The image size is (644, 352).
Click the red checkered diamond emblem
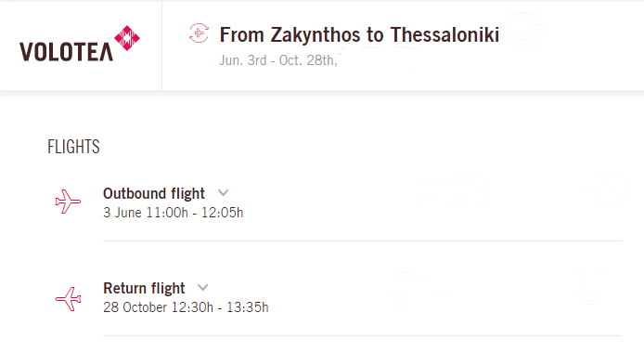(x=127, y=38)
